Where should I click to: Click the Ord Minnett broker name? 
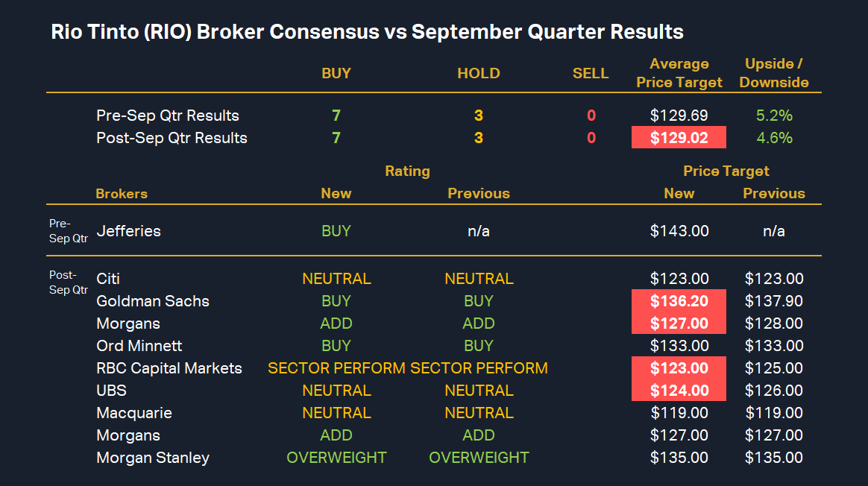[139, 346]
